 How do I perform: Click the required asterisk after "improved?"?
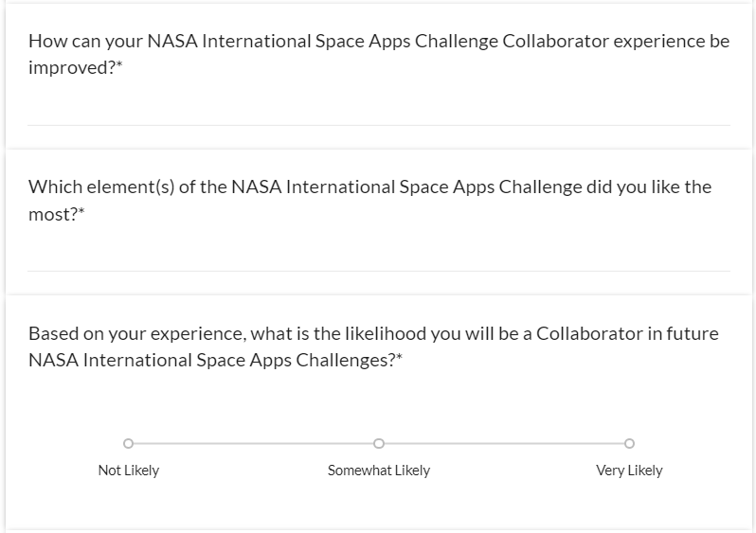coord(119,68)
